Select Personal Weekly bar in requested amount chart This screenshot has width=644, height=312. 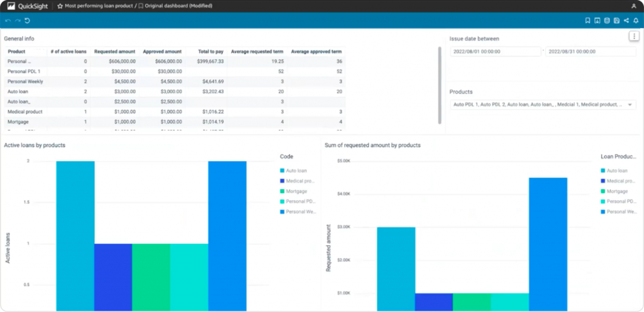click(548, 244)
